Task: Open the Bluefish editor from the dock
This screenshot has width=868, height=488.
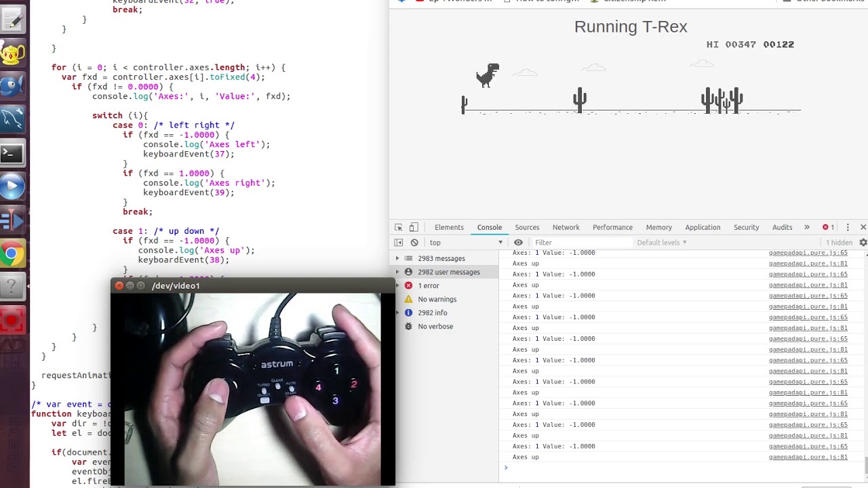Action: (12, 86)
